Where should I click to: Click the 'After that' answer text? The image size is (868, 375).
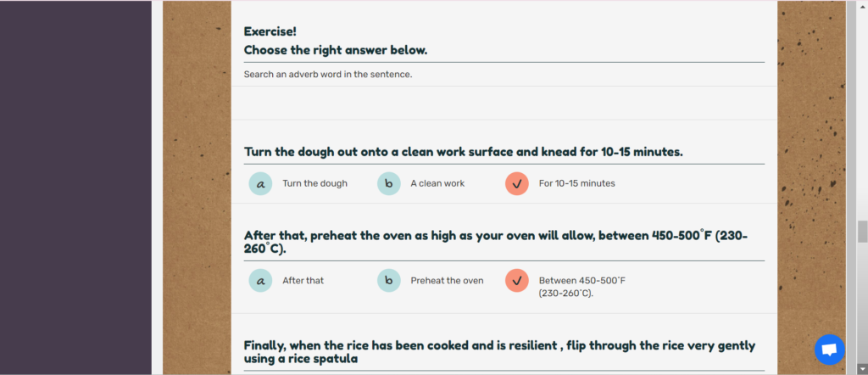pyautogui.click(x=303, y=281)
